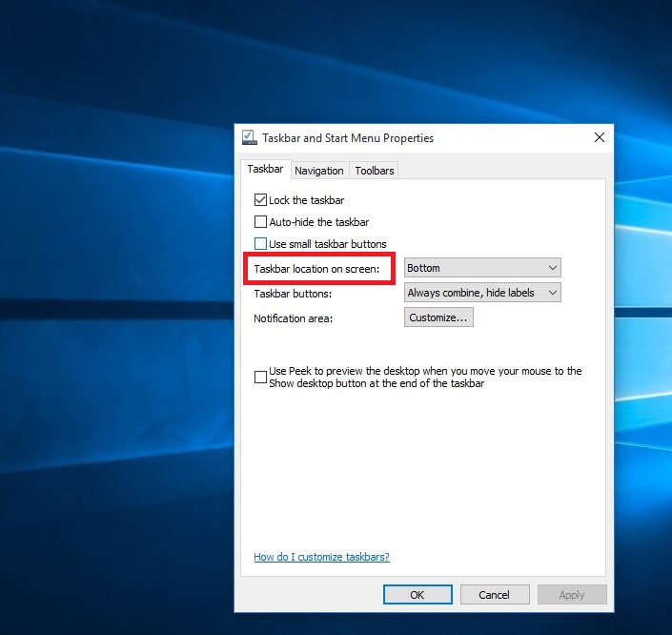Click the Taskbar location on screen label

(x=316, y=269)
